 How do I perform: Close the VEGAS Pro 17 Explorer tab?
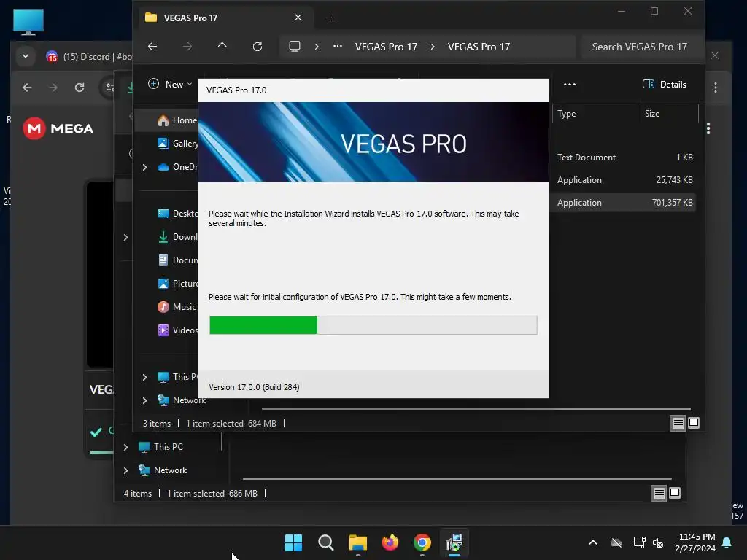point(298,17)
